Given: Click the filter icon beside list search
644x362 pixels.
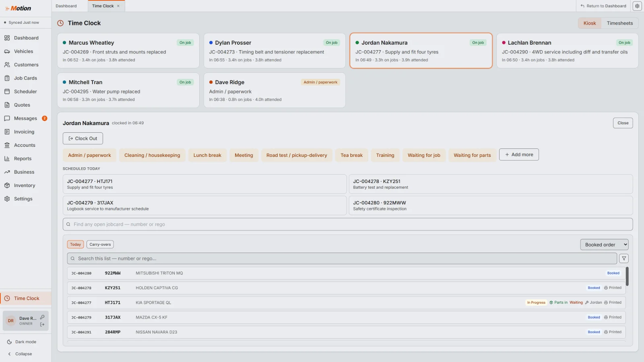Looking at the screenshot, I should click(x=624, y=259).
